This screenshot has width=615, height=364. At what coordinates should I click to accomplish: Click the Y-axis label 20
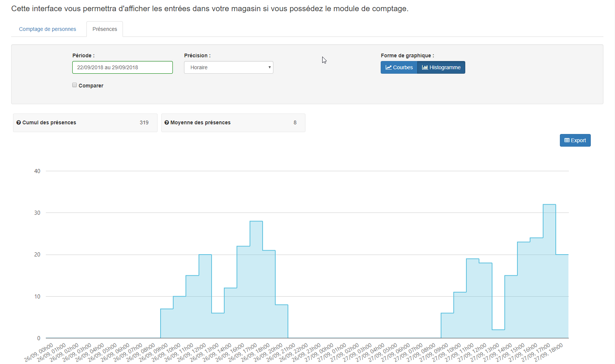[37, 255]
